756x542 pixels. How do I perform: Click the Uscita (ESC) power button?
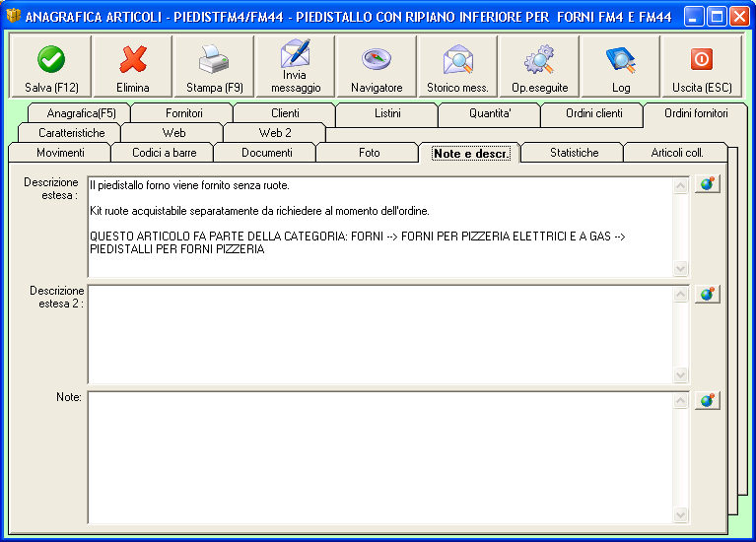[702, 67]
